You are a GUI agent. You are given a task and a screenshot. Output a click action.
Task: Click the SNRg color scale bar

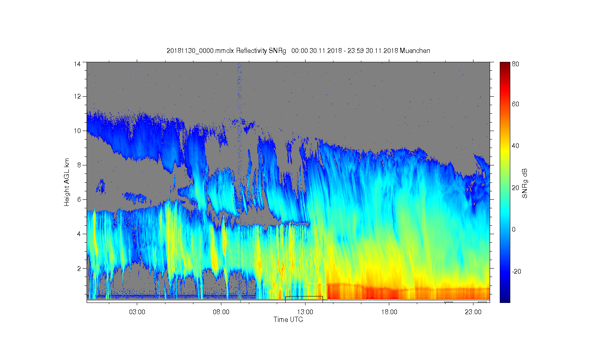click(x=505, y=182)
